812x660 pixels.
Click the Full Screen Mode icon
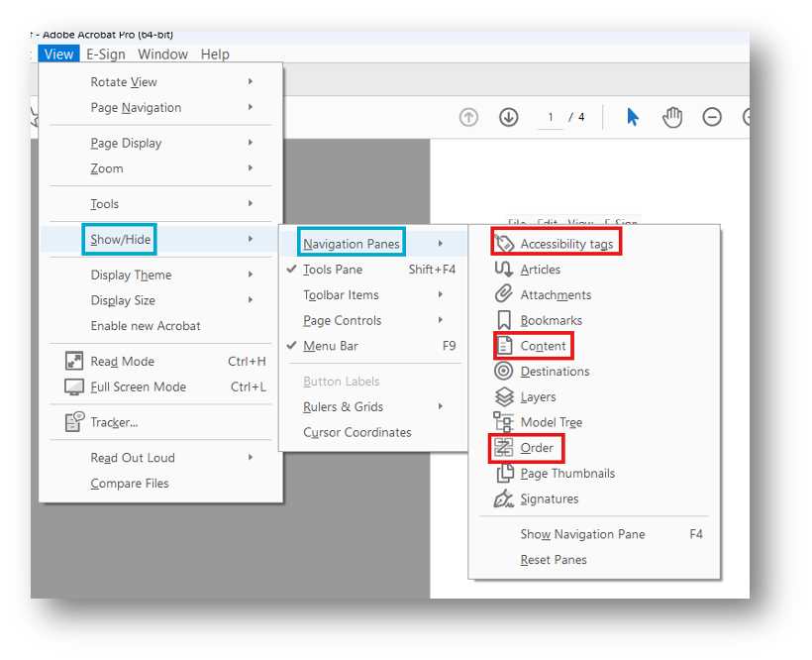click(x=74, y=386)
